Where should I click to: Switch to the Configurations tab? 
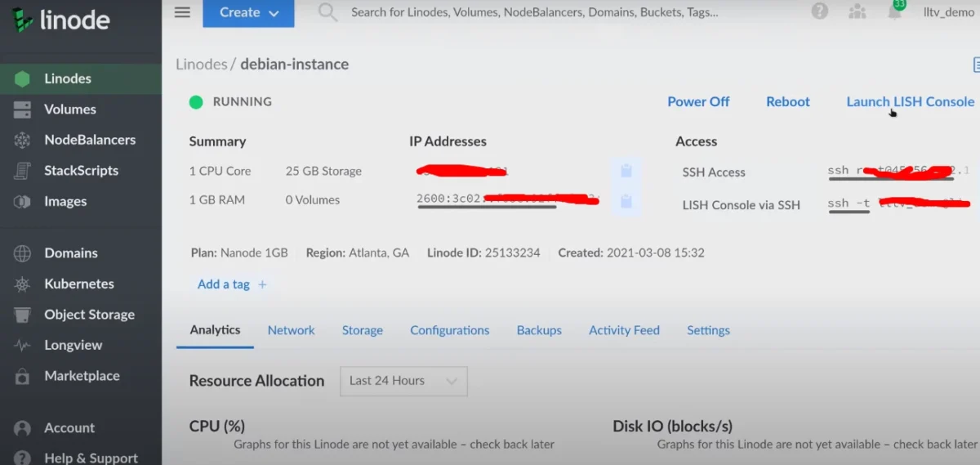[x=450, y=330]
